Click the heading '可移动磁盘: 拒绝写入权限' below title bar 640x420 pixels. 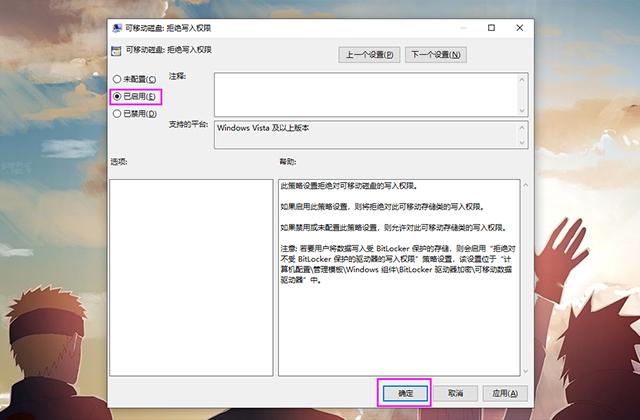coord(169,50)
